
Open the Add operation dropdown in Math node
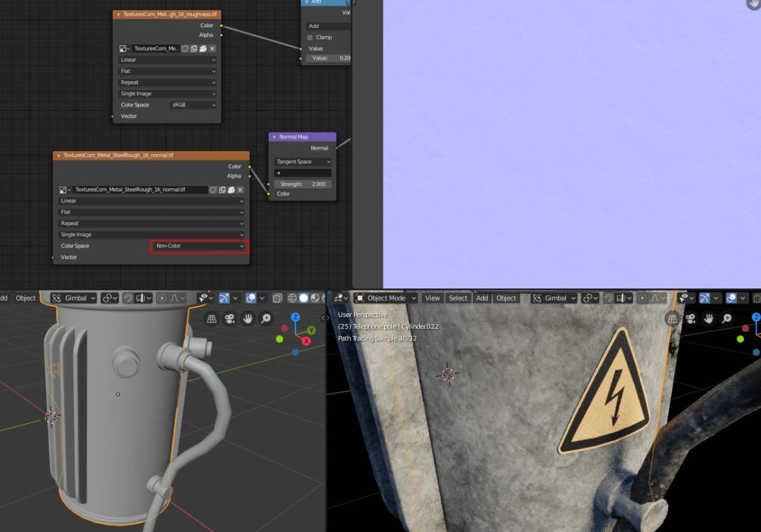[x=328, y=26]
